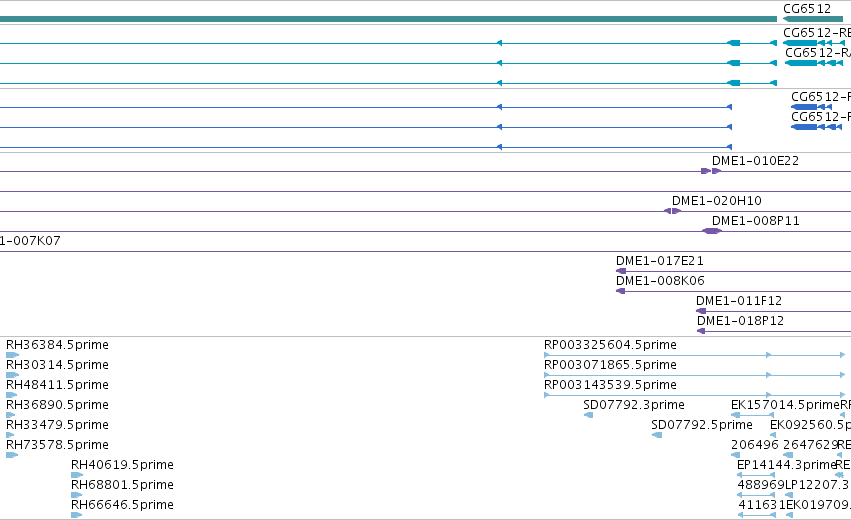Viewport: 851px width, 520px height.
Task: Click the arrow glyph under RH73578.5prime
Action: (x=12, y=455)
